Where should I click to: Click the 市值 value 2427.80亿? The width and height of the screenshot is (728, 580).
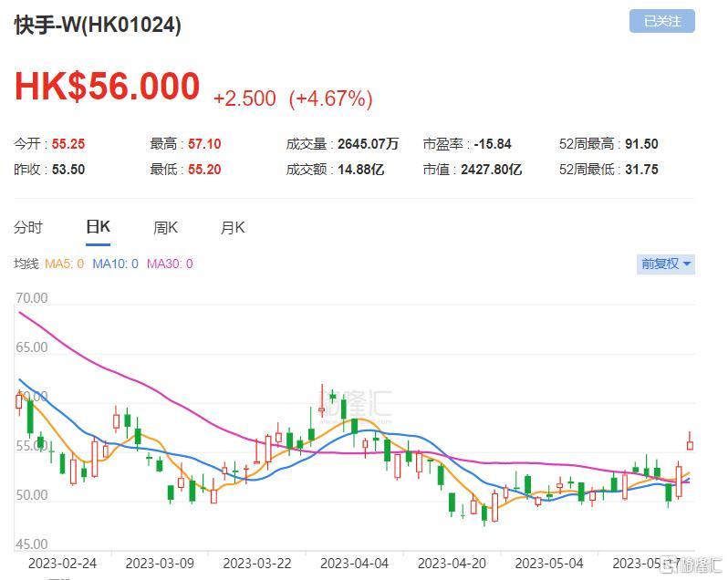(x=491, y=170)
